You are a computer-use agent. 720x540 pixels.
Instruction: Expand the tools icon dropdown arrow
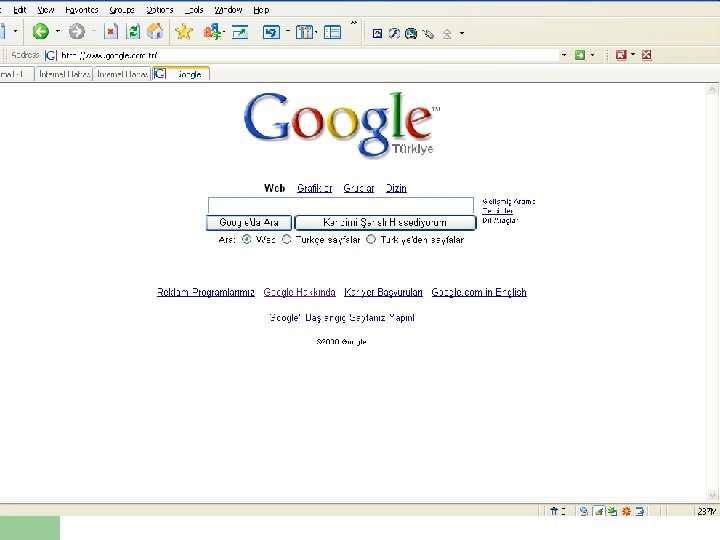(316, 32)
